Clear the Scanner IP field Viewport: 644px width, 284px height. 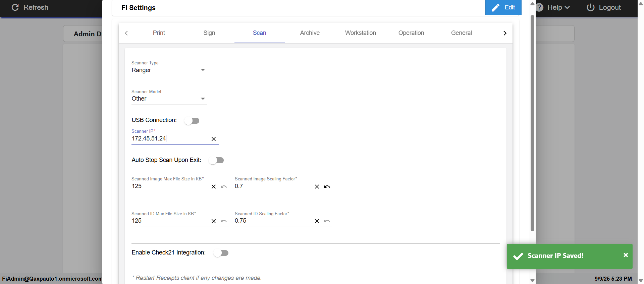[214, 139]
